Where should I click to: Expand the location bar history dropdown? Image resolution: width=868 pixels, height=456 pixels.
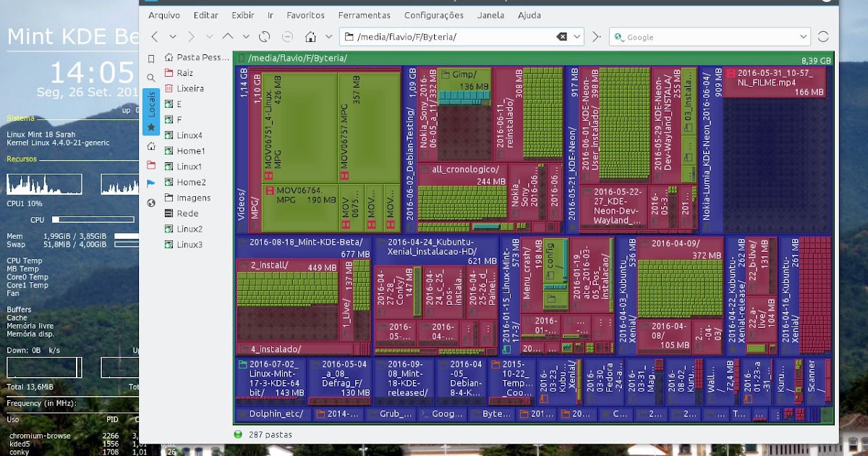pyautogui.click(x=576, y=37)
